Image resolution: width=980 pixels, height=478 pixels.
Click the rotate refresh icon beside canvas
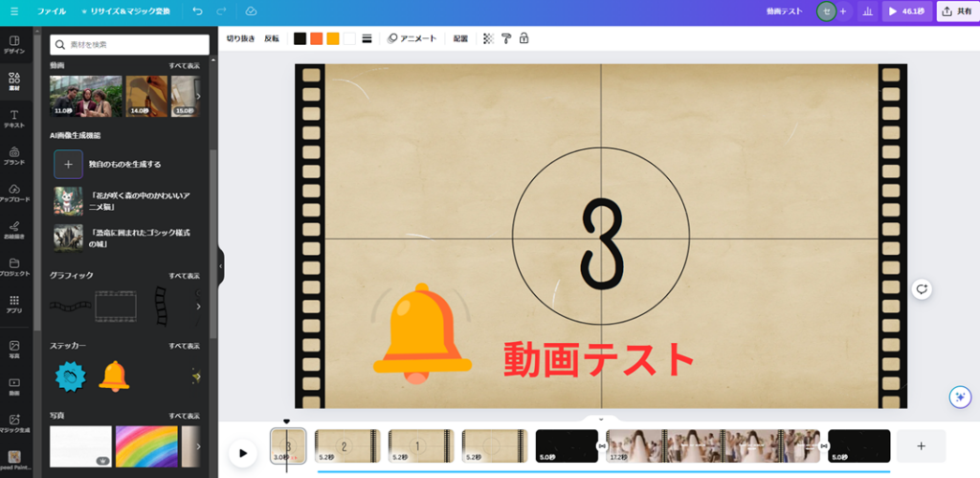point(922,288)
